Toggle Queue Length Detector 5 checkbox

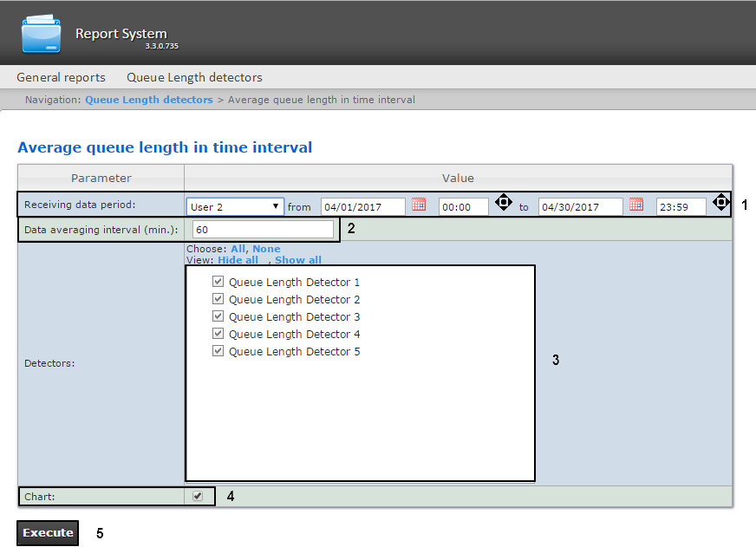[218, 351]
